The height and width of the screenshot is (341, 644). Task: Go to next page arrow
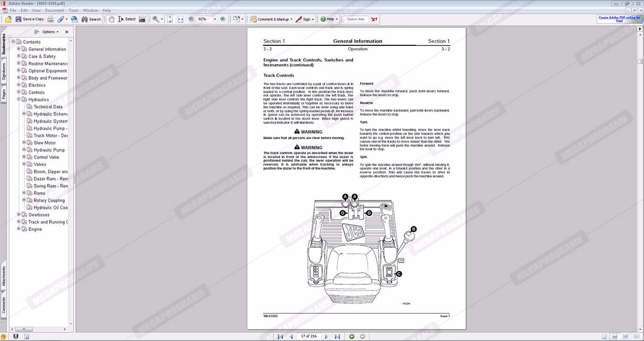[326, 336]
